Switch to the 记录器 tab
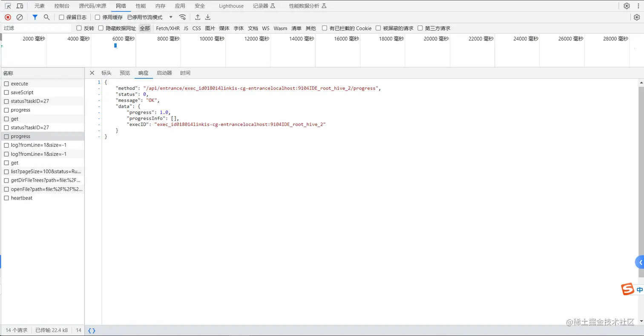 point(264,6)
